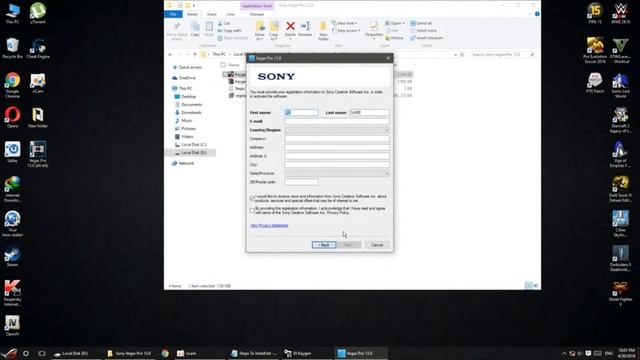Click the Application Tools contextual tab
The height and width of the screenshot is (360, 640).
click(x=257, y=6)
